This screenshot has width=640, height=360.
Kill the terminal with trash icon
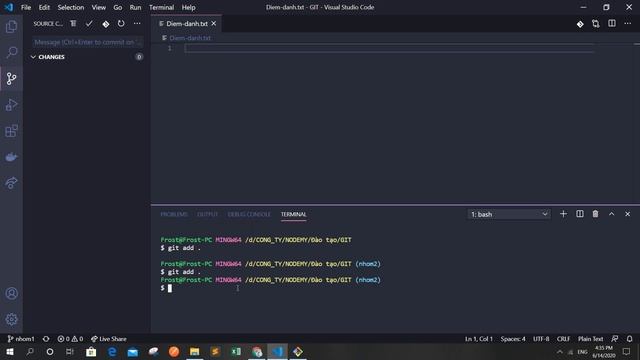596,214
